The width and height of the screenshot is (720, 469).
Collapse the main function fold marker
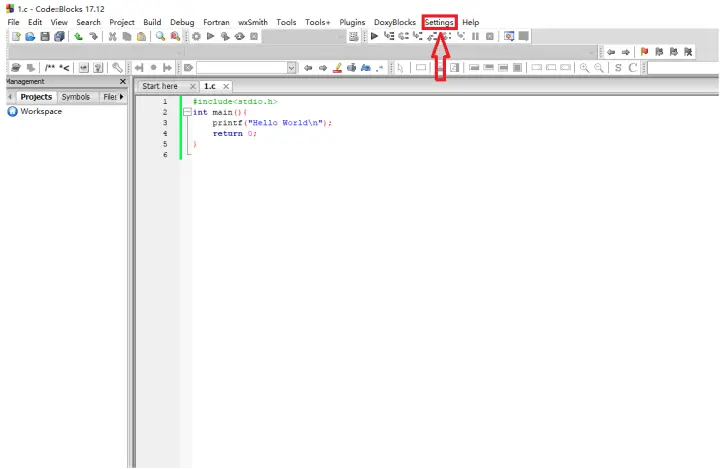click(x=187, y=112)
